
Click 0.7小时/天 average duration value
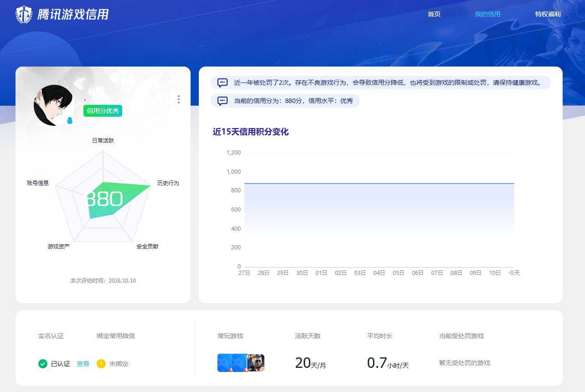[388, 363]
